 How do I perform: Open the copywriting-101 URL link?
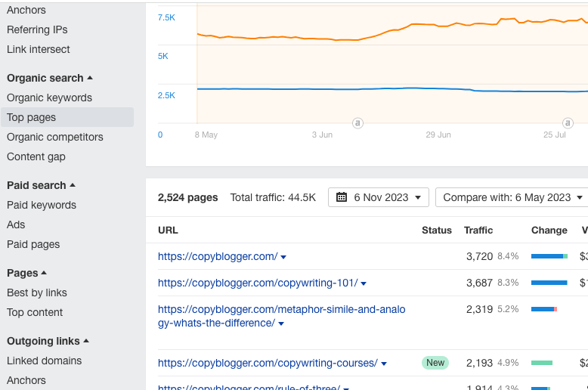click(258, 283)
